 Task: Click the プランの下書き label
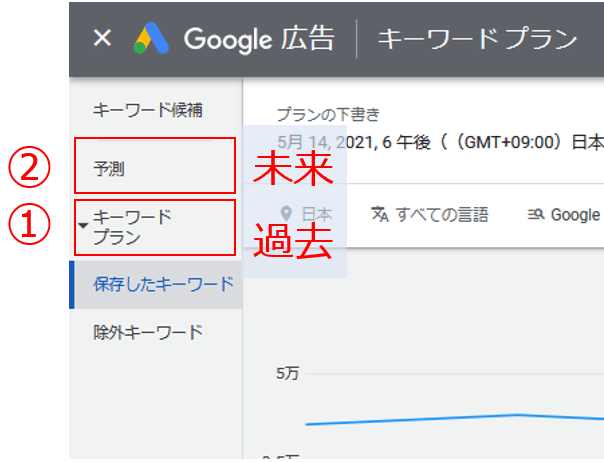pyautogui.click(x=328, y=114)
